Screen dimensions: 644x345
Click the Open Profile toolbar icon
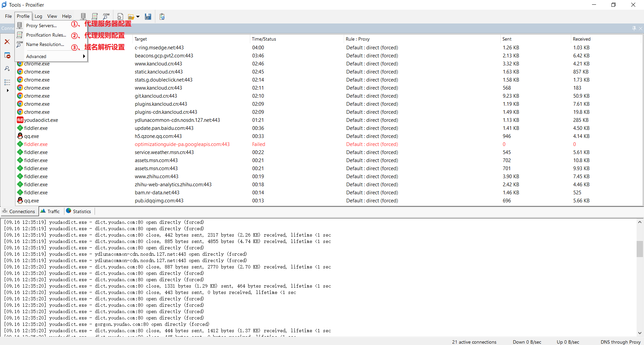[120, 16]
